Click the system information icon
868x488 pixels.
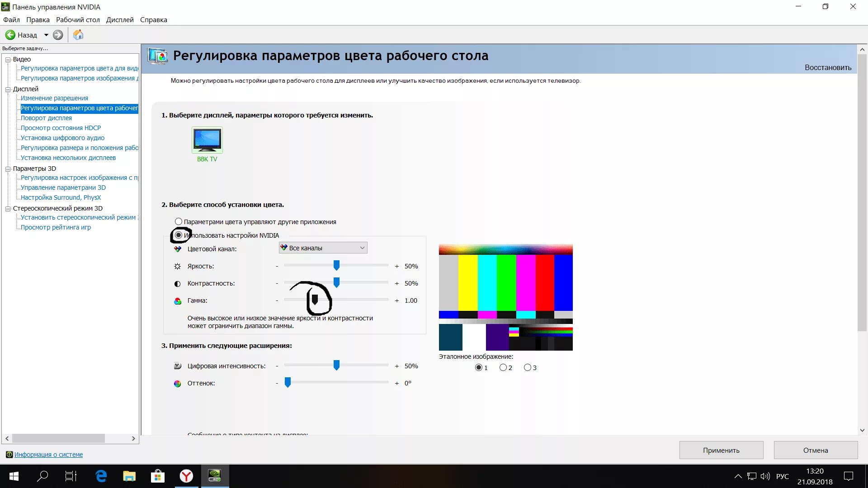[x=9, y=455]
